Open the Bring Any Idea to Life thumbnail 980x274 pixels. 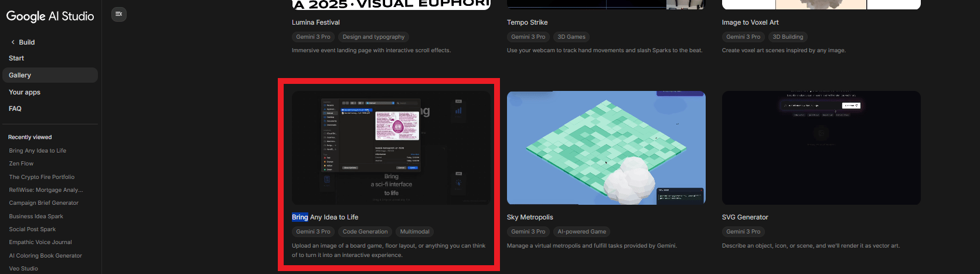point(391,148)
